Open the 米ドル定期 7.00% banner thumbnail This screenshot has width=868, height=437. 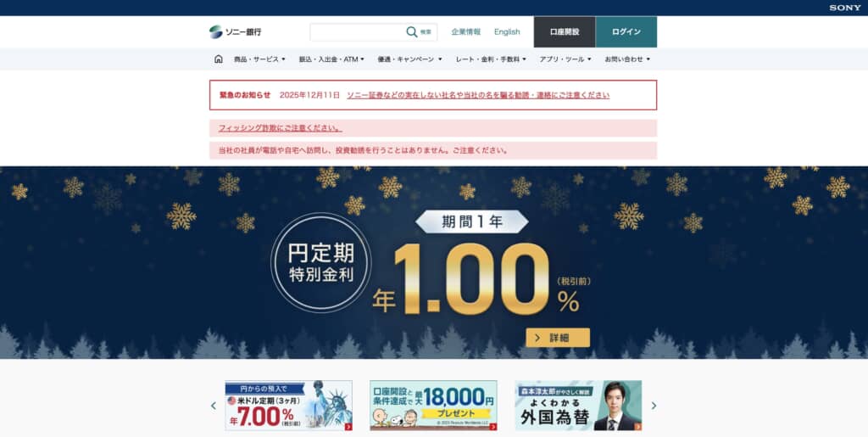coord(288,406)
